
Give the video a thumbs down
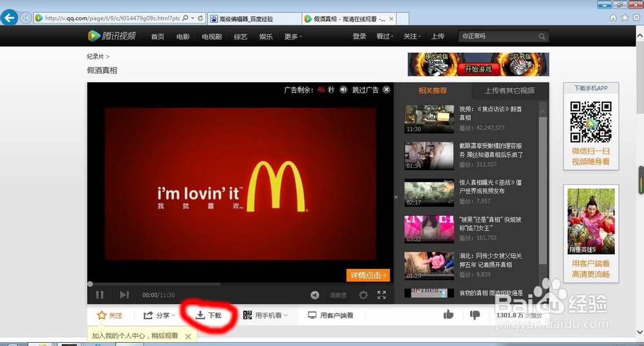(x=475, y=315)
